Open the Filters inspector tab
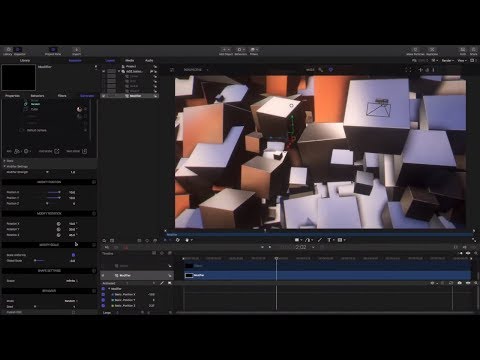 coord(62,96)
